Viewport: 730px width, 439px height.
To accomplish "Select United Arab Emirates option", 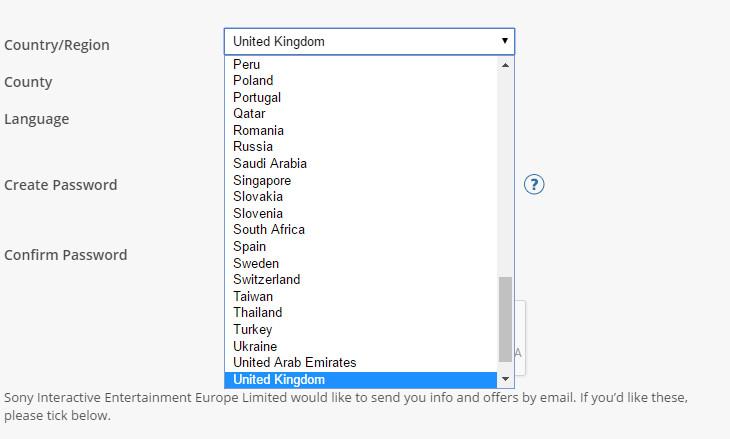I will click(361, 362).
